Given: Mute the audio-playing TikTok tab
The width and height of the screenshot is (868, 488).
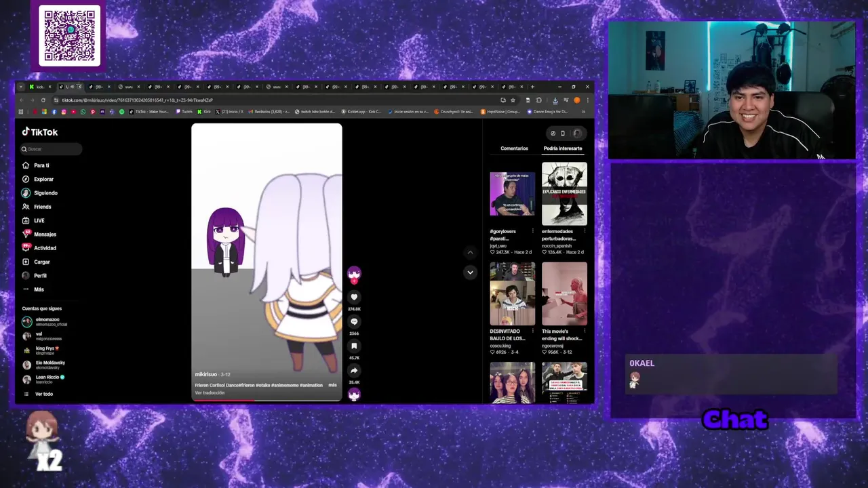Looking at the screenshot, I should pyautogui.click(x=73, y=87).
